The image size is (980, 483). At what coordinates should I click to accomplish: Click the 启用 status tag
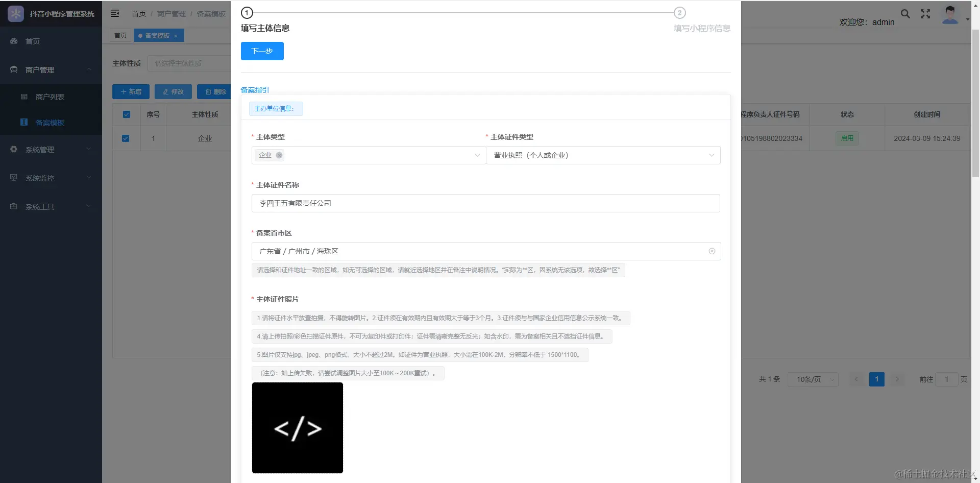[847, 138]
